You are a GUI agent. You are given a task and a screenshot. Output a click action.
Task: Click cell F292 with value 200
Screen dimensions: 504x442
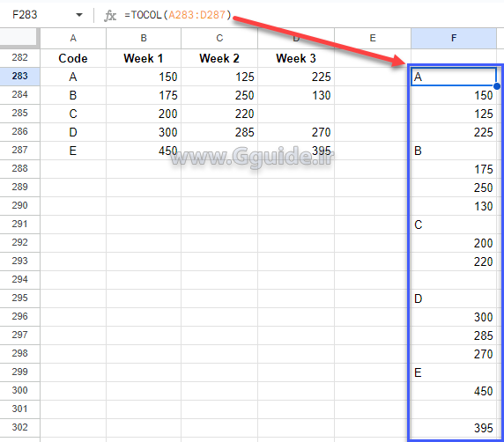454,243
